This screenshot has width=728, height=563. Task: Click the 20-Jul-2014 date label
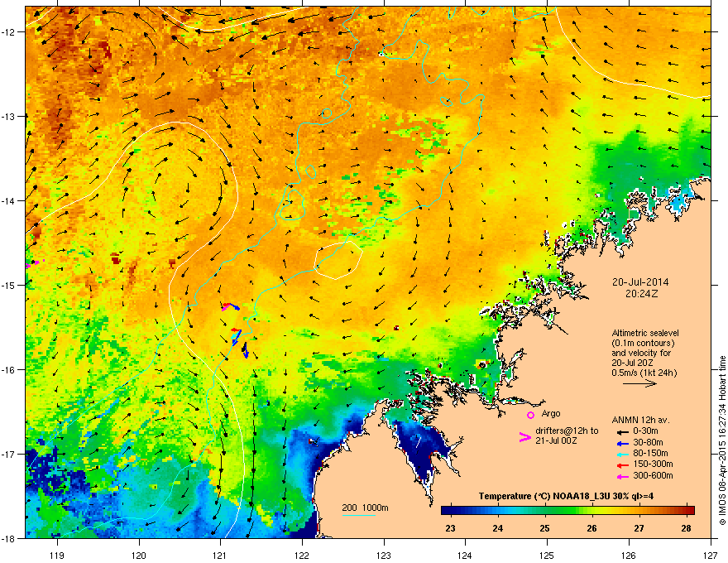640,282
